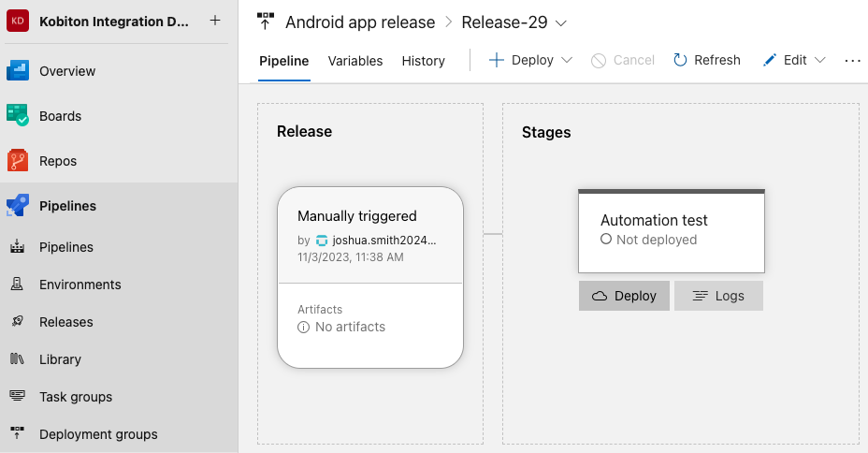Click the plus icon beside project name
Viewport: 868px width, 453px height.
click(x=215, y=21)
